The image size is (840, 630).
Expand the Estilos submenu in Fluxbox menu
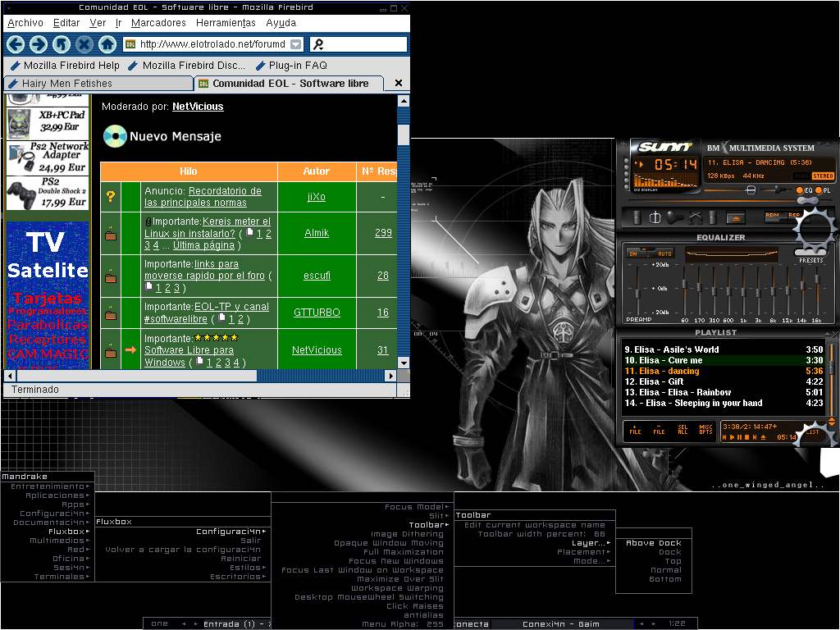point(246,568)
